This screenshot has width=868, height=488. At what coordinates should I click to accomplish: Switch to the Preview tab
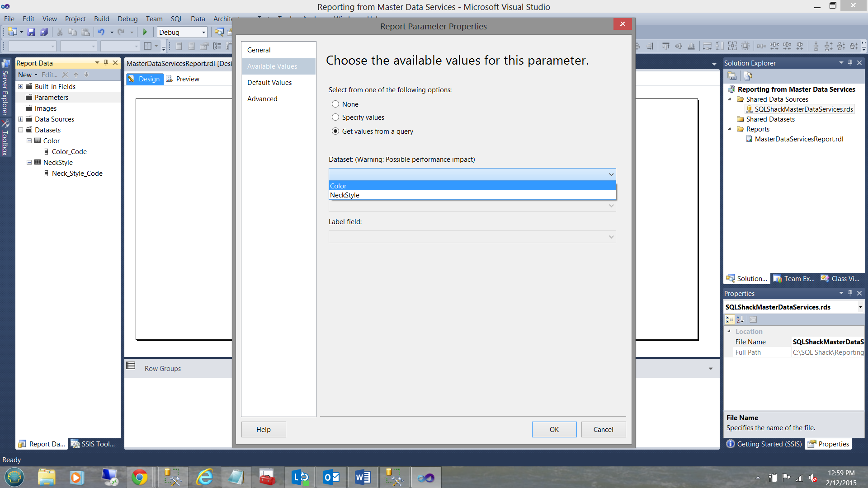pyautogui.click(x=187, y=79)
